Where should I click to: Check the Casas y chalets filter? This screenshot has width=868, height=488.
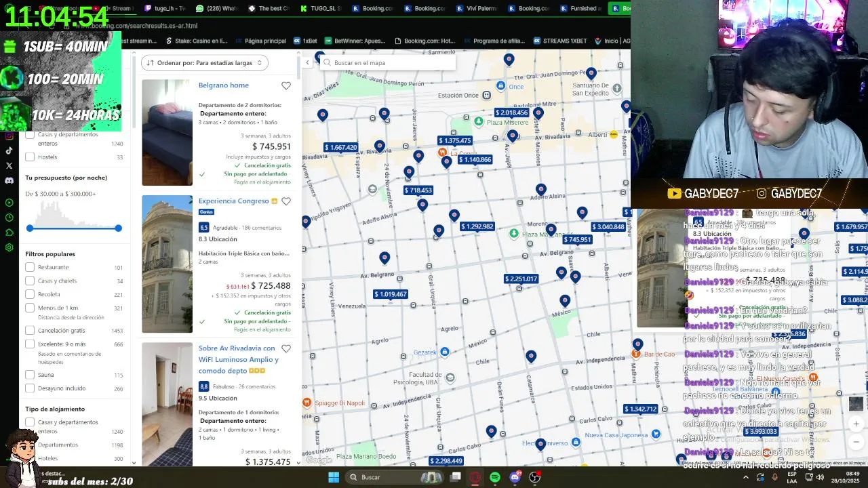pyautogui.click(x=30, y=281)
